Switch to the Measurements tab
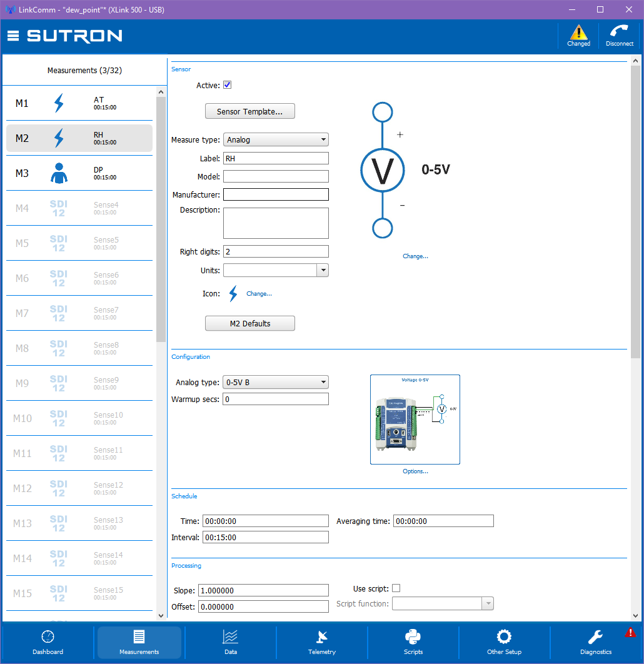 139,643
